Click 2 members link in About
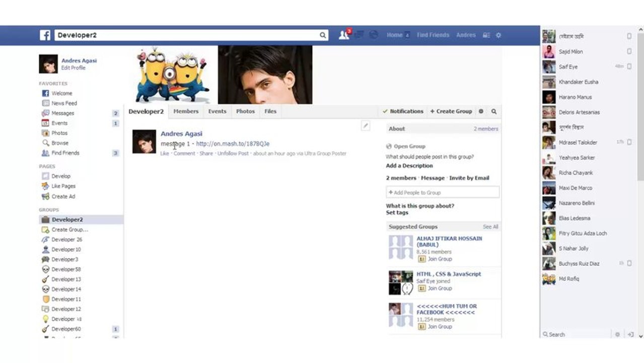This screenshot has width=644, height=363. 486,129
